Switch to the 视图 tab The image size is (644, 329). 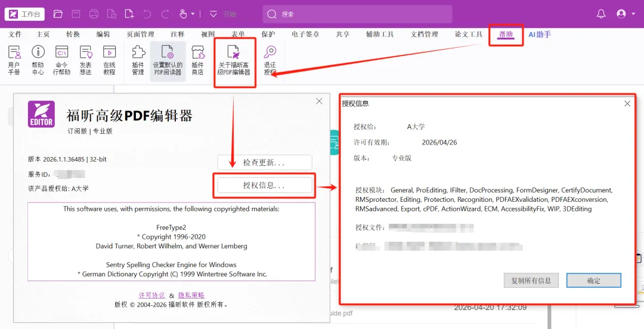[x=208, y=35]
